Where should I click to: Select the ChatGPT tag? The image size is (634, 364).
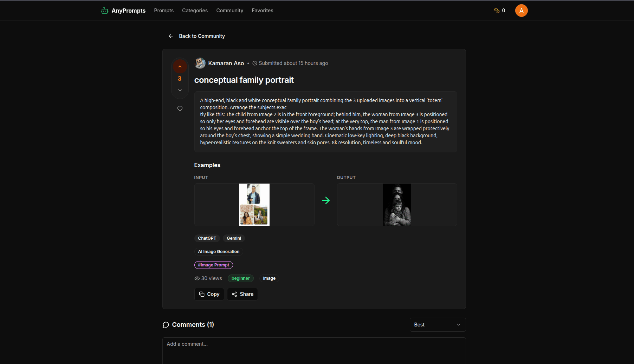click(x=207, y=238)
